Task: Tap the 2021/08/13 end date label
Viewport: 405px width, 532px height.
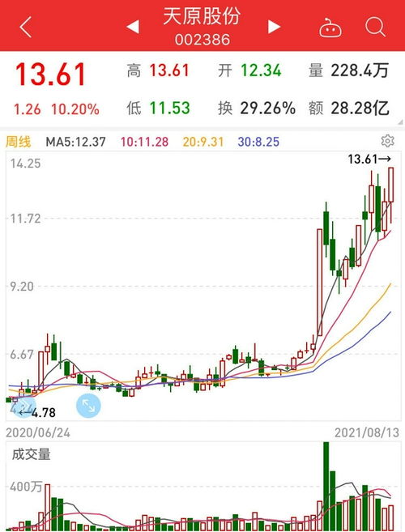Action: click(x=367, y=432)
